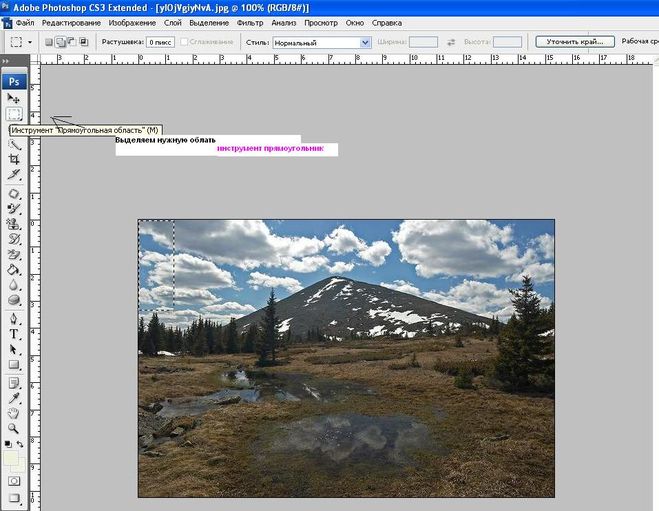Open the Просмотр menu
Image resolution: width=659 pixels, height=511 pixels.
pyautogui.click(x=321, y=23)
